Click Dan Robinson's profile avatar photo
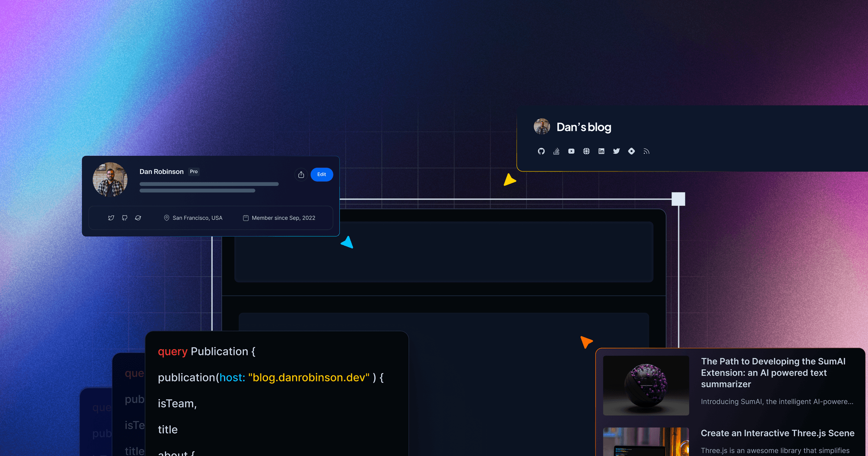 110,180
